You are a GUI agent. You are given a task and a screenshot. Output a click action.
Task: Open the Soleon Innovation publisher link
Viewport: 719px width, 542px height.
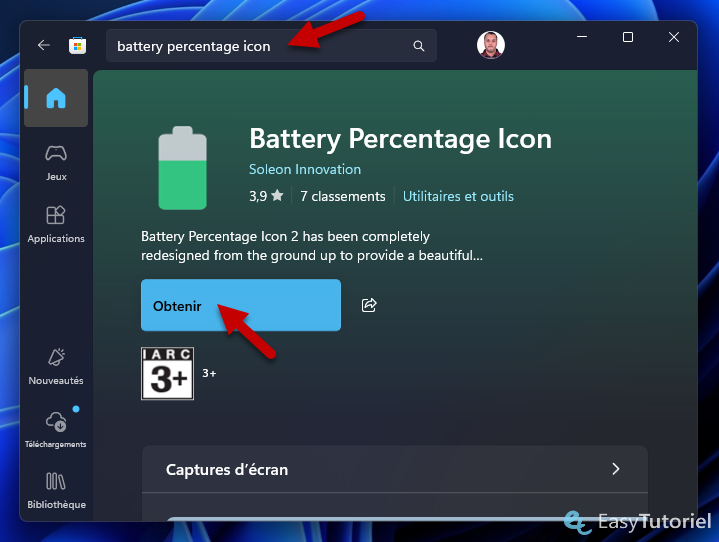[305, 169]
